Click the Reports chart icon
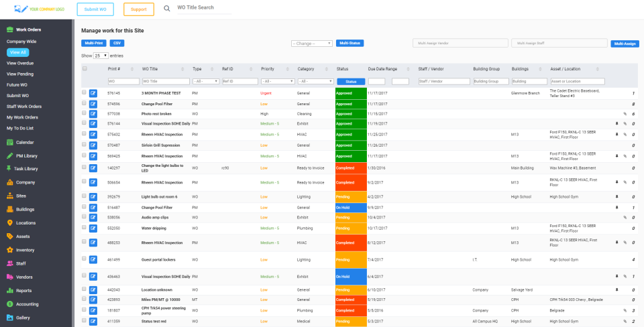644x327 pixels. tap(10, 291)
